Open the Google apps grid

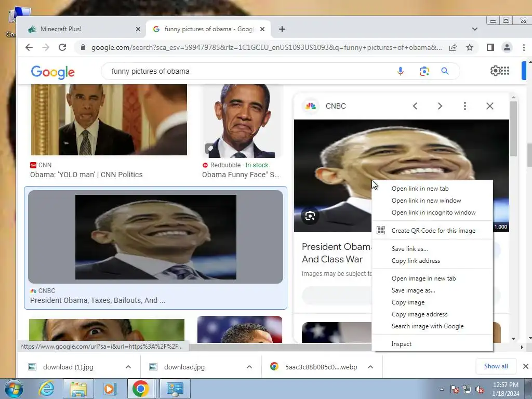coord(505,71)
